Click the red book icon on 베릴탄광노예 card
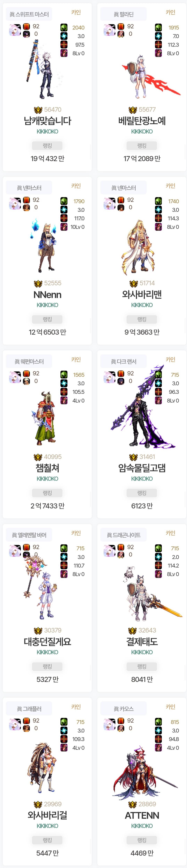The height and width of the screenshot is (868, 187). (121, 26)
